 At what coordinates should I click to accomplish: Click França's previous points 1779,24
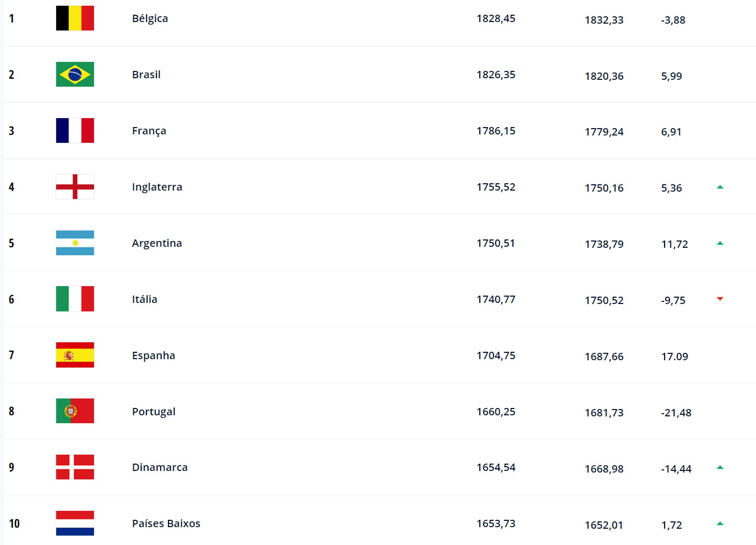pyautogui.click(x=604, y=132)
